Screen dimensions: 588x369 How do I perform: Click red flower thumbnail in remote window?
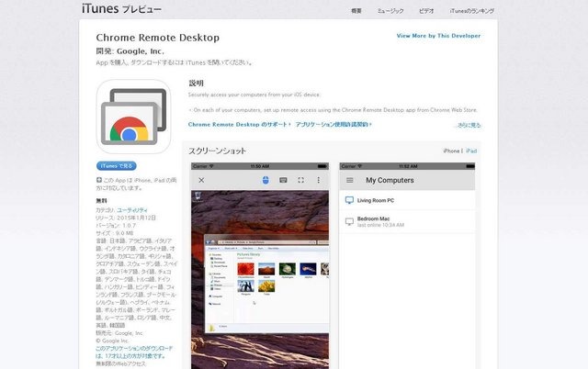point(245,269)
